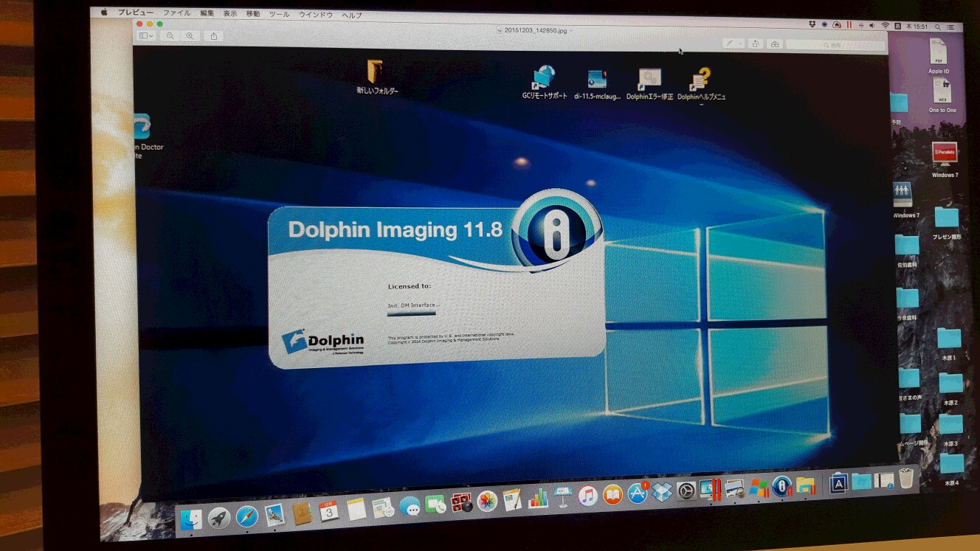Open Dropbox from the dock

click(x=661, y=493)
